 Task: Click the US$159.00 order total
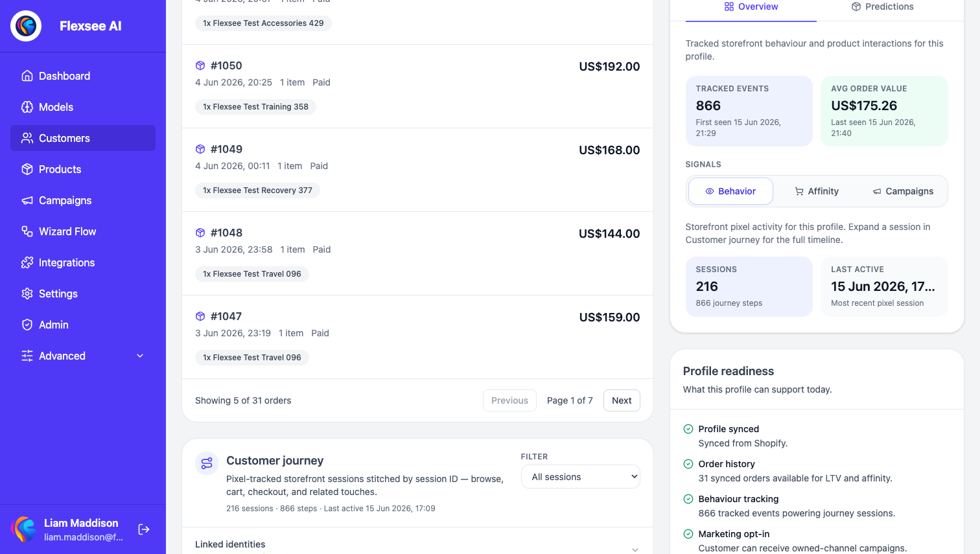pyautogui.click(x=609, y=317)
